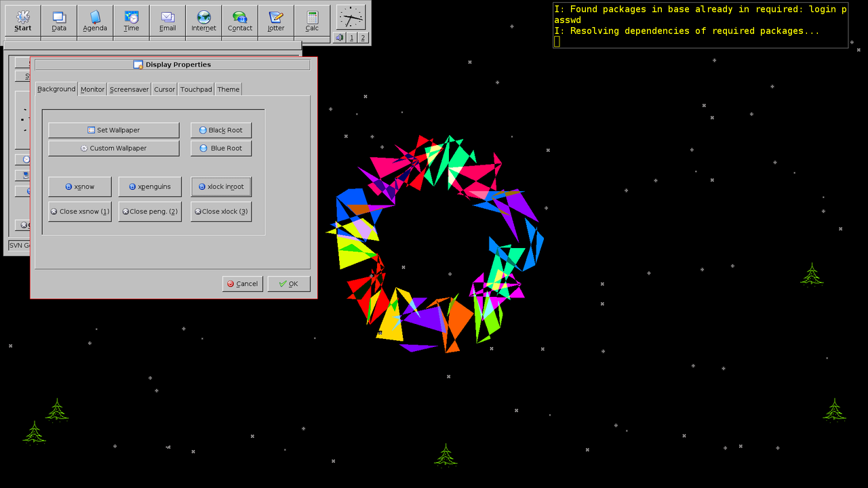Screen dimensions: 868x488
Task: Switch to workspace 2 in the pager
Action: click(x=361, y=37)
